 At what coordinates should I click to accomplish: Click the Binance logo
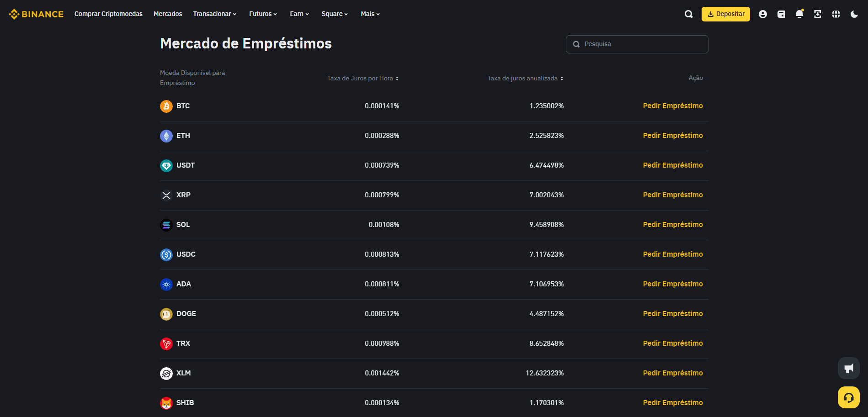click(36, 14)
